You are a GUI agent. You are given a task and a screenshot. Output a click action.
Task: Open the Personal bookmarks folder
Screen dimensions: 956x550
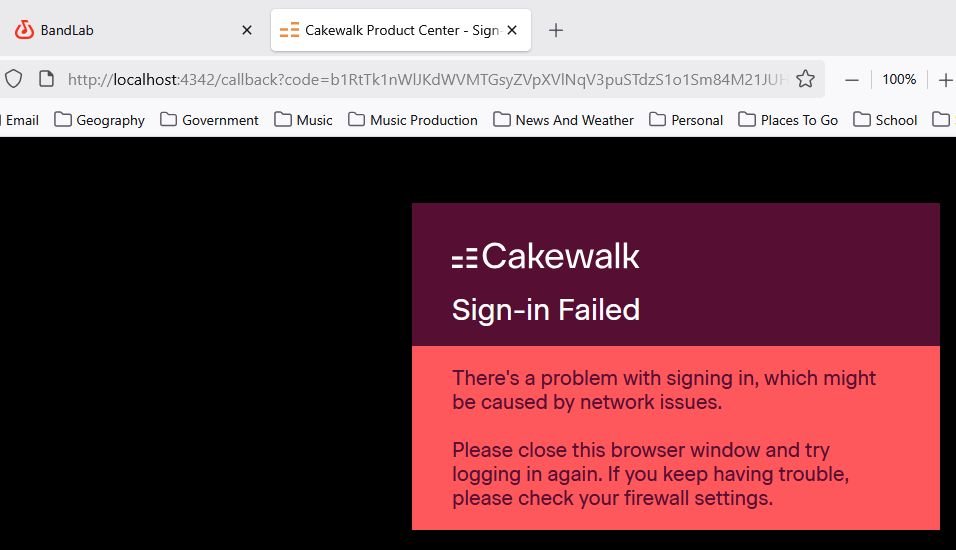pyautogui.click(x=686, y=120)
